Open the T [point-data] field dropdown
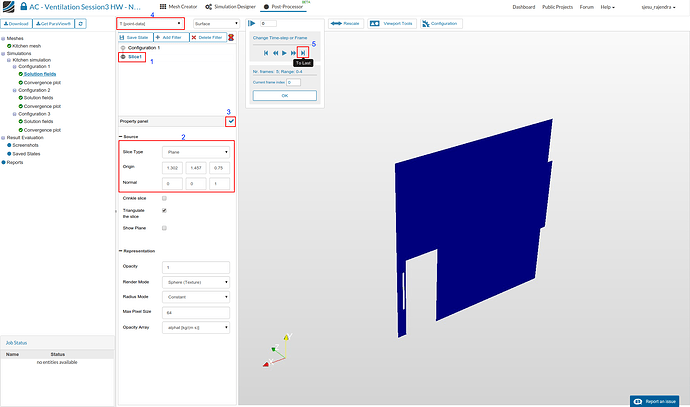Screen dimensions: 690x407 150,24
